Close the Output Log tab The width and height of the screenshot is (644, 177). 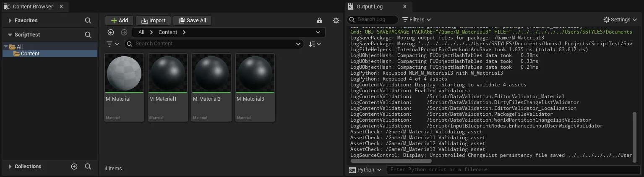pos(404,7)
